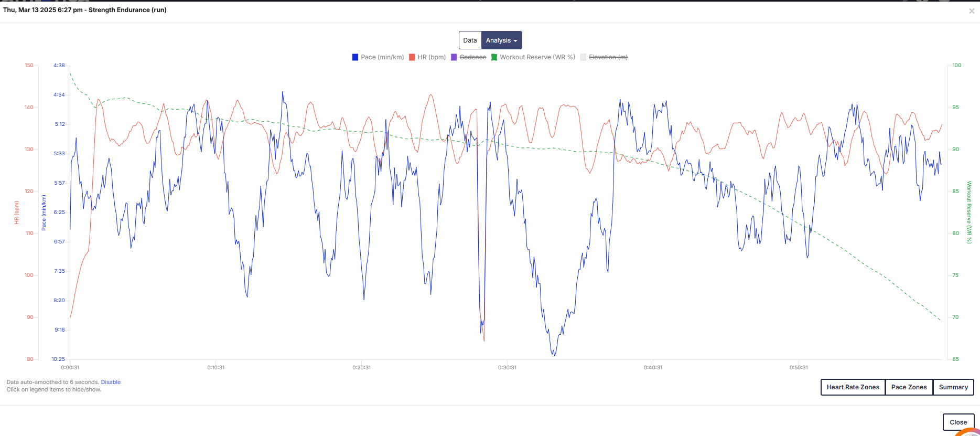Click the 0:50:31 time axis label
The width and height of the screenshot is (980, 436).
[799, 367]
